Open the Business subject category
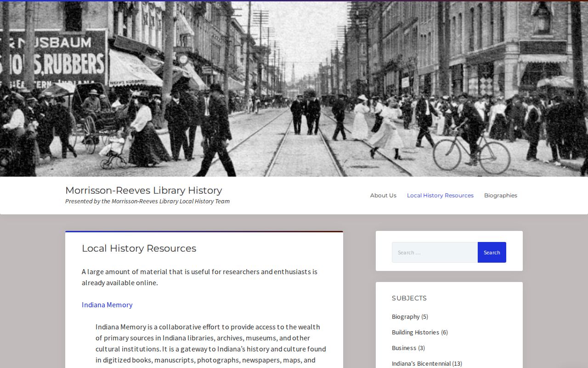588x368 pixels. 404,348
